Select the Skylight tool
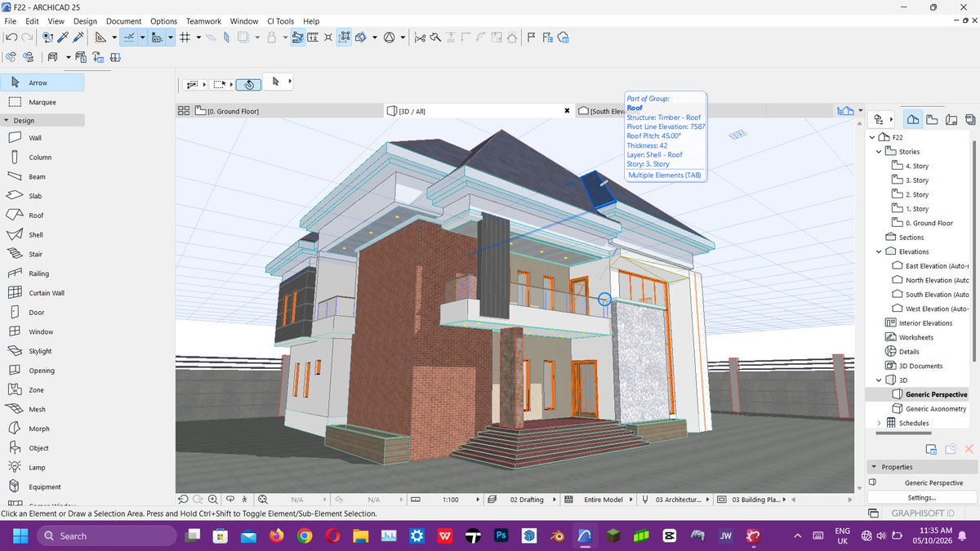 coord(42,351)
